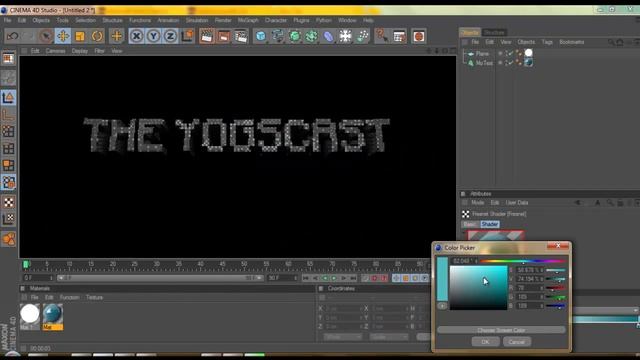640x360 pixels.
Task: Switch to the Shader tab in Attributes
Action: (x=489, y=224)
